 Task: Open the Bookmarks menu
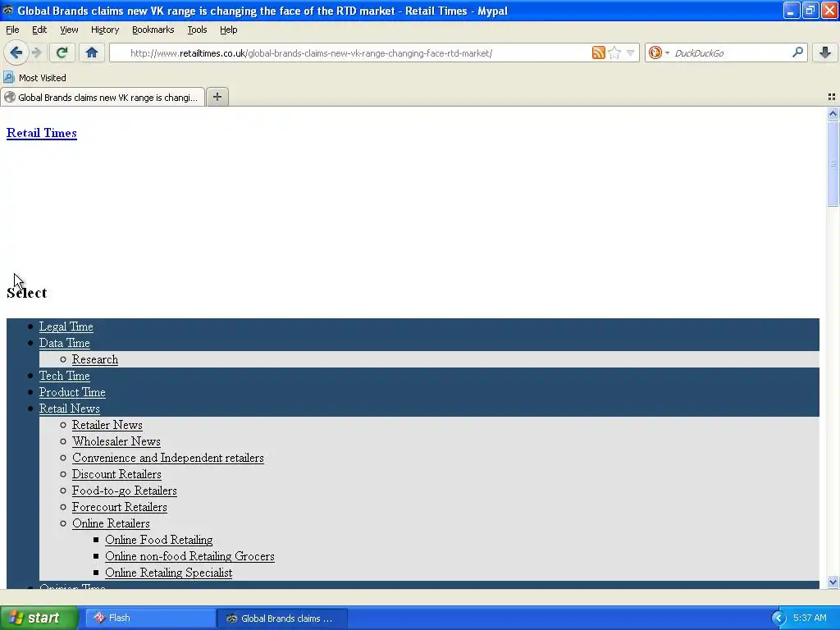[x=153, y=30]
